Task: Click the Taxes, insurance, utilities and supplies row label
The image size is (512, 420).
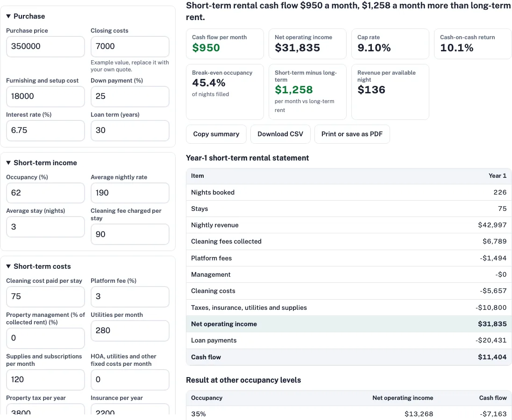Action: point(249,308)
